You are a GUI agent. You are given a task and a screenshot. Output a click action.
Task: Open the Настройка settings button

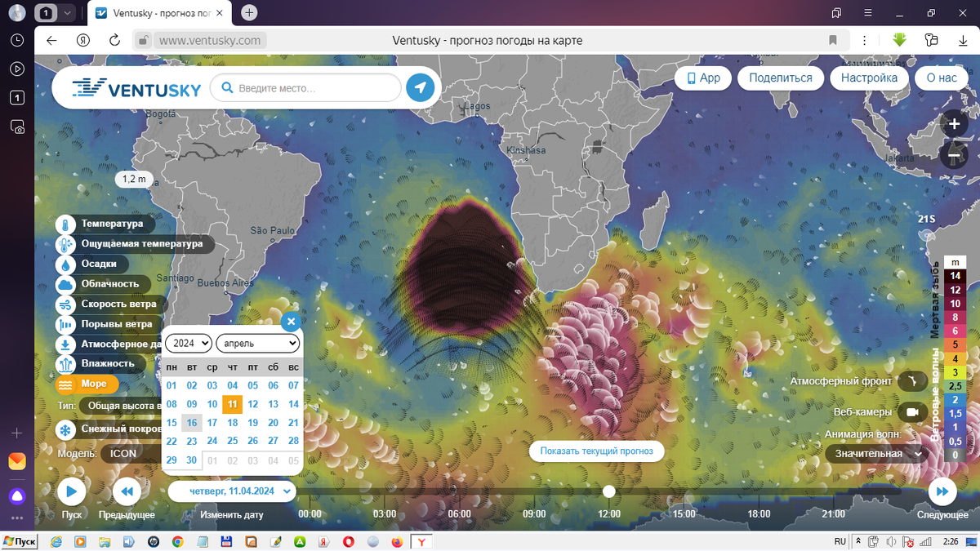[870, 78]
